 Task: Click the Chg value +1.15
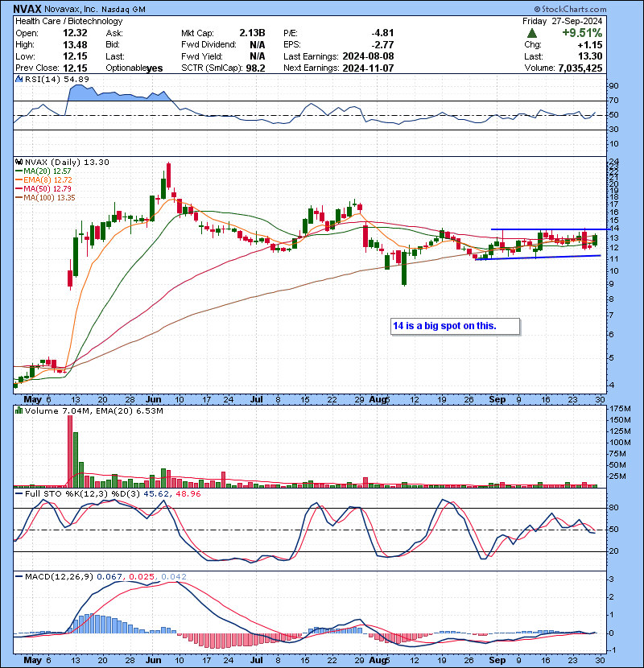tap(590, 45)
